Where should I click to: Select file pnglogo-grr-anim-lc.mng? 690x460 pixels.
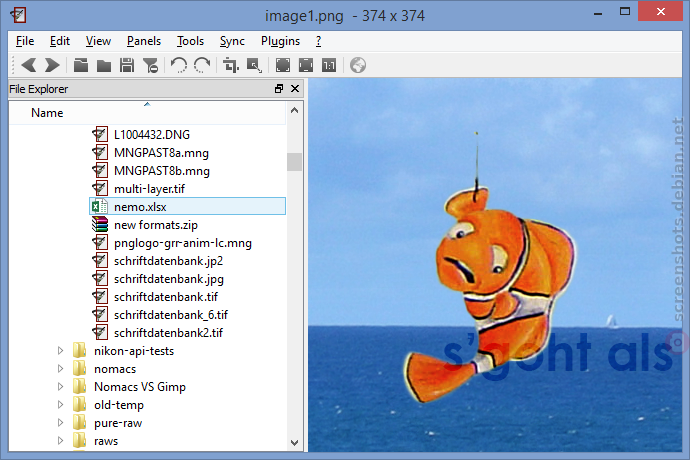[x=183, y=243]
